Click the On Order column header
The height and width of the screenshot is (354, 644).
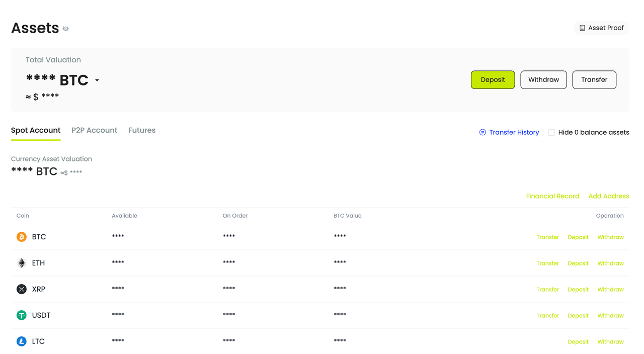tap(235, 216)
